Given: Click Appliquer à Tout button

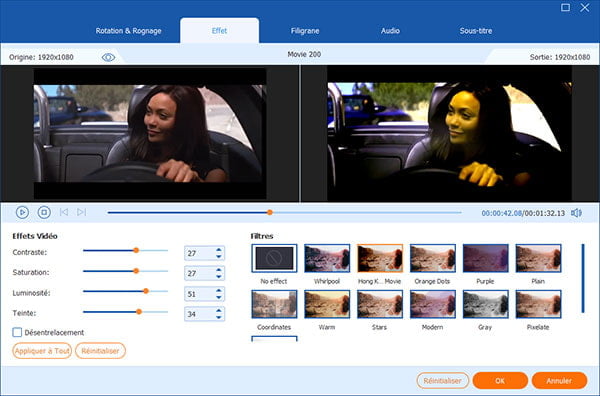Looking at the screenshot, I should pyautogui.click(x=42, y=351).
